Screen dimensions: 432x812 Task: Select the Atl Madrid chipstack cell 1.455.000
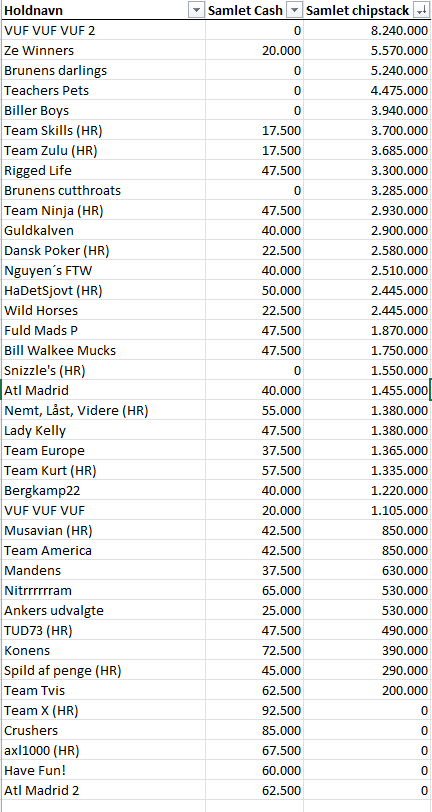[x=367, y=390]
